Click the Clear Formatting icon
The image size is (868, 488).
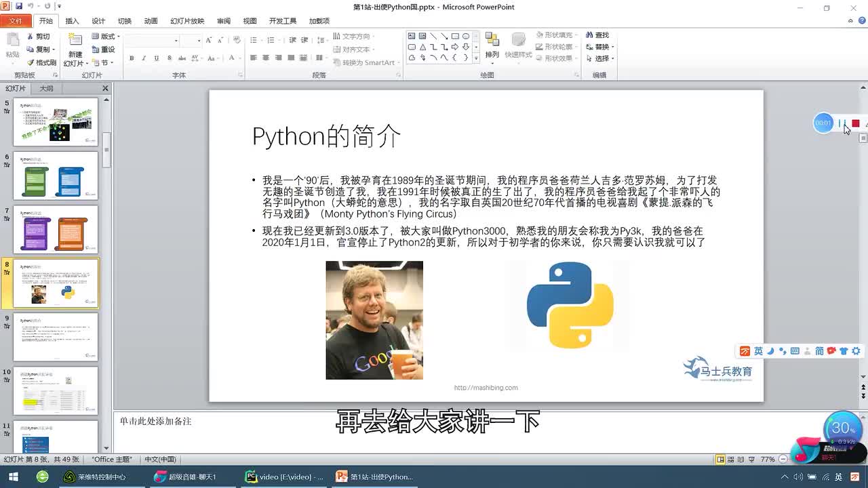[x=237, y=41]
